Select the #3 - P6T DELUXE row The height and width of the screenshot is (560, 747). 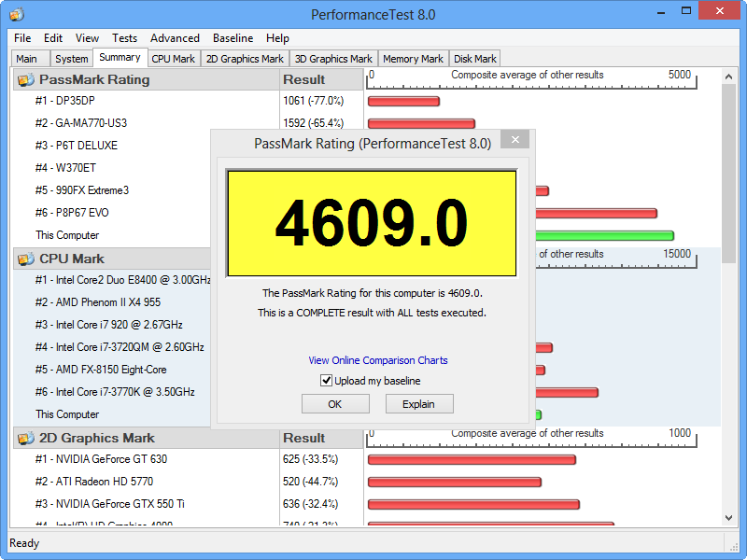pos(77,146)
